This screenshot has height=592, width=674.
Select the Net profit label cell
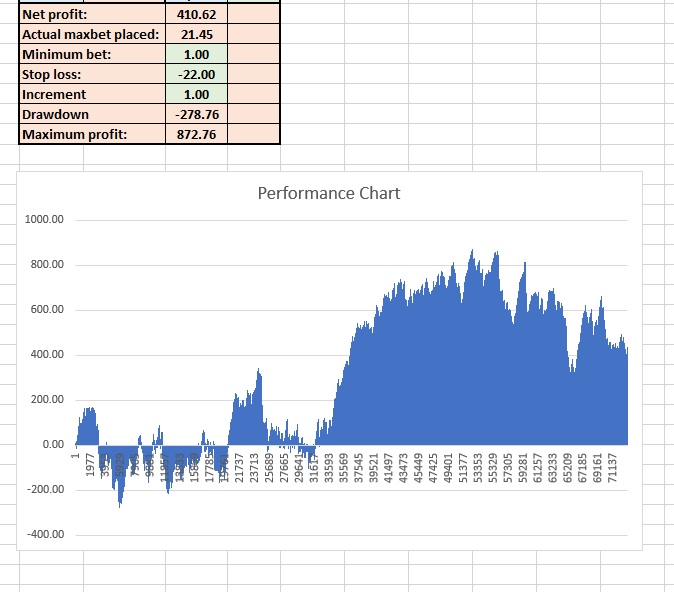tap(91, 15)
